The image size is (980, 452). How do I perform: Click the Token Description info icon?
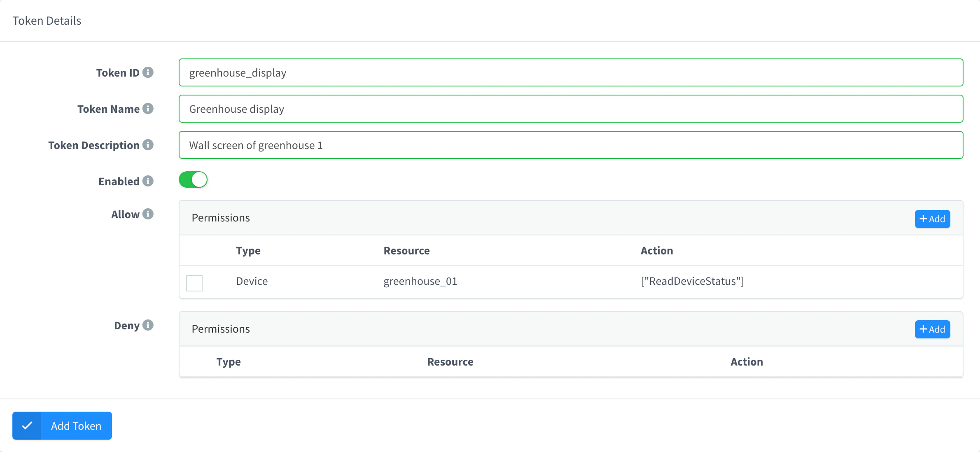pos(148,145)
